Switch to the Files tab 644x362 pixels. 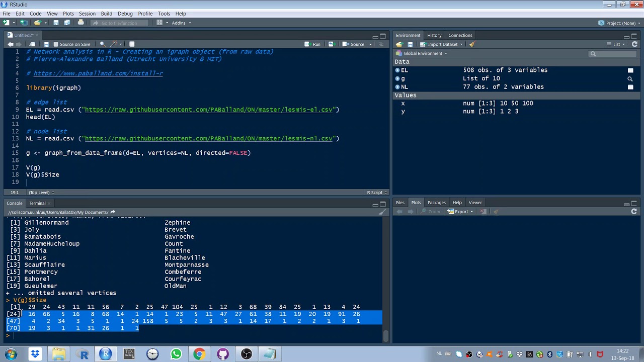point(400,203)
